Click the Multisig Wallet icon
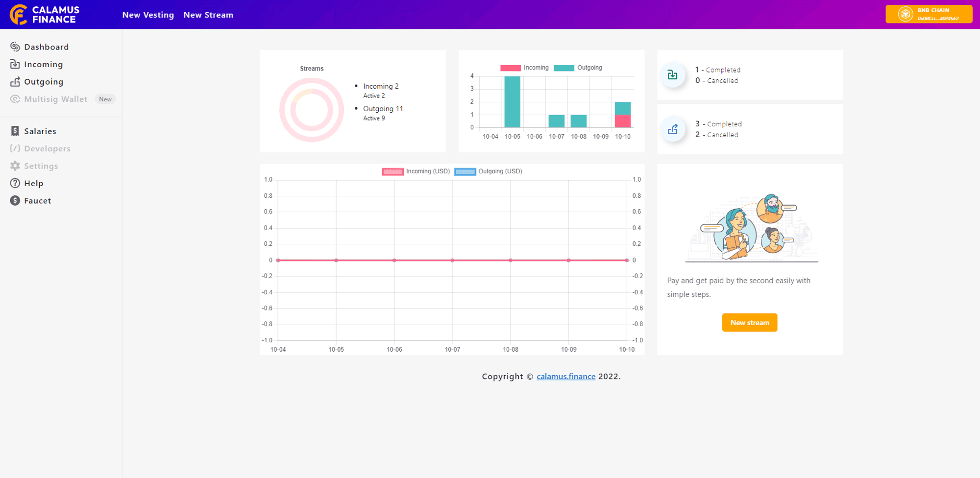This screenshot has width=980, height=478. [x=15, y=99]
